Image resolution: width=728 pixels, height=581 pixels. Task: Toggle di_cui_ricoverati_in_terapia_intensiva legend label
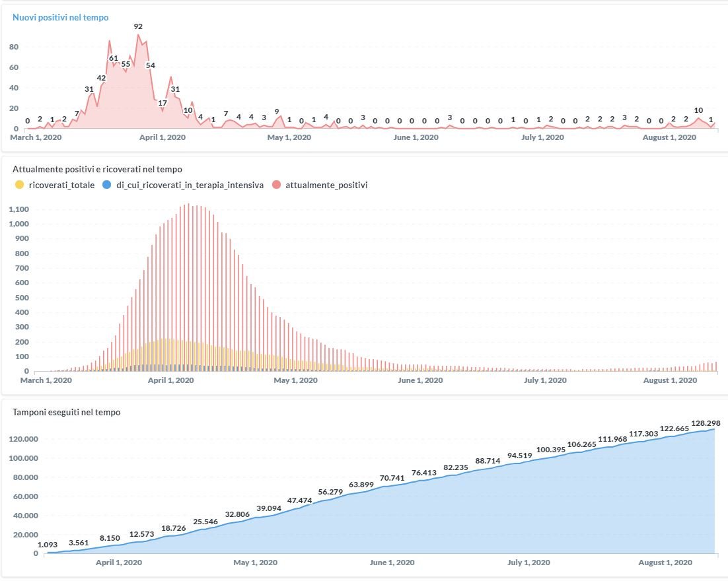coord(184,185)
